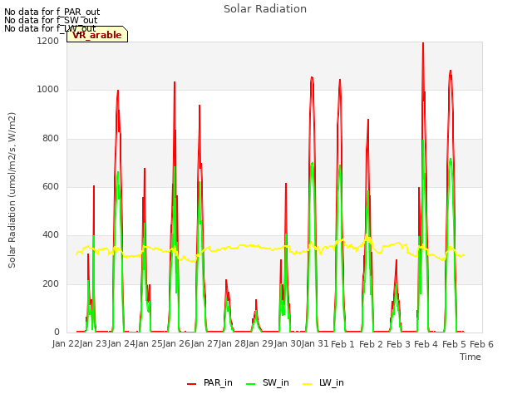Click the PAR_in peak on Feb 5
Image resolution: width=532 pixels, height=399 pixels.
point(451,71)
